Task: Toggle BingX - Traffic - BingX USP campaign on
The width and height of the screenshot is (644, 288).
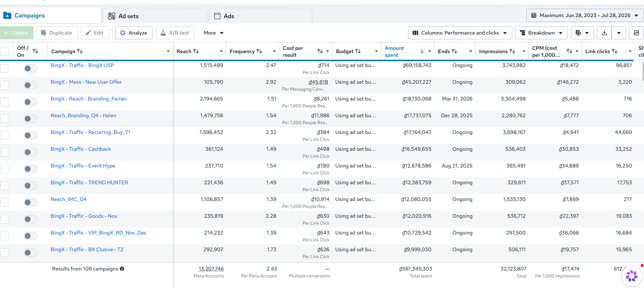Action: (31, 68)
